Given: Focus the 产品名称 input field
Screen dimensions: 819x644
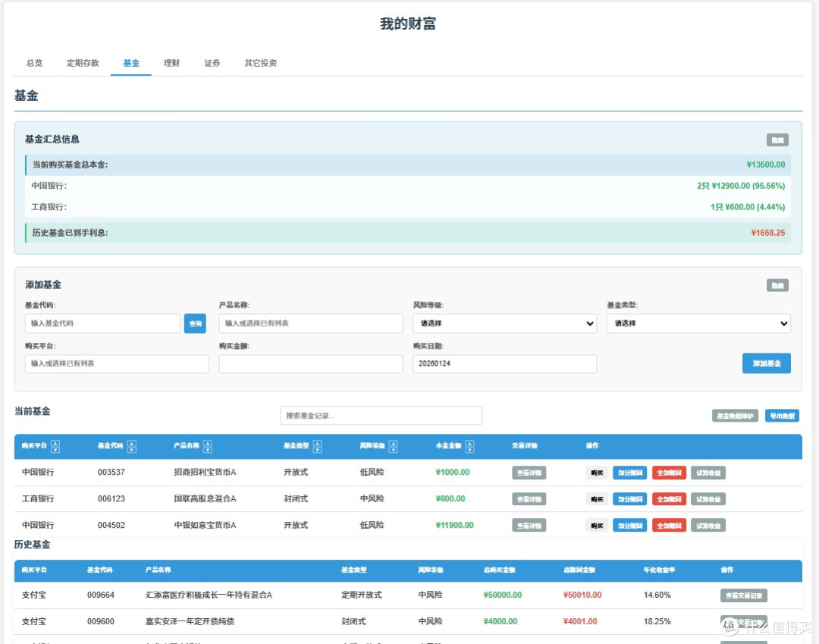Looking at the screenshot, I should pyautogui.click(x=311, y=323).
